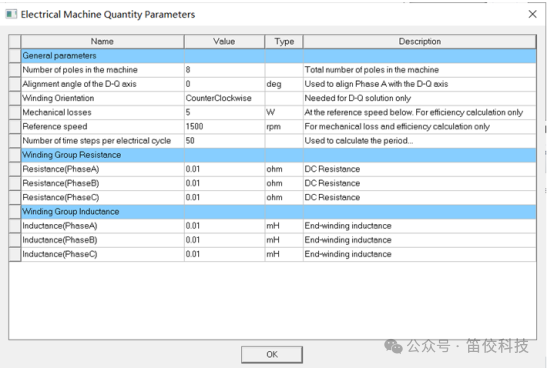Select Resistance(PhaseA) value 0.01
547x368 pixels.
224,169
